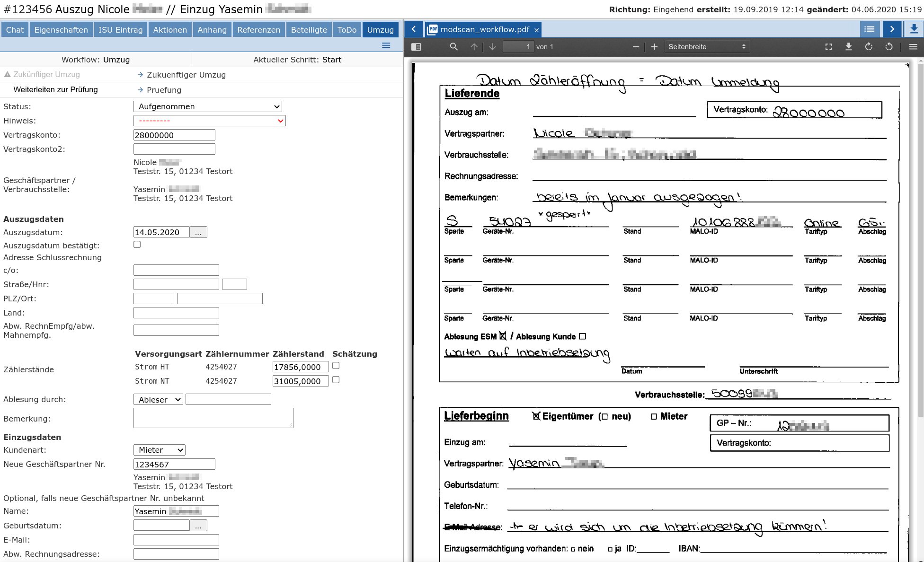Switch to the ToDo tab

coord(347,30)
